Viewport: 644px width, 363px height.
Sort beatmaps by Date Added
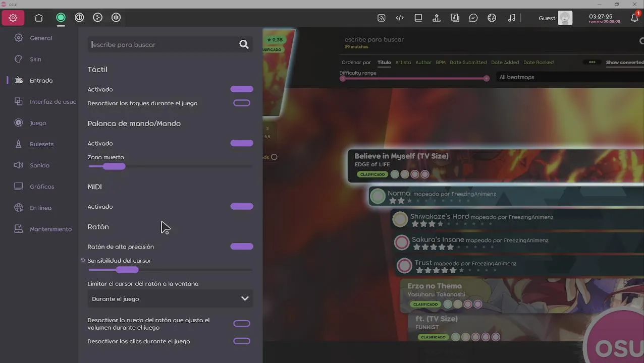click(x=505, y=63)
